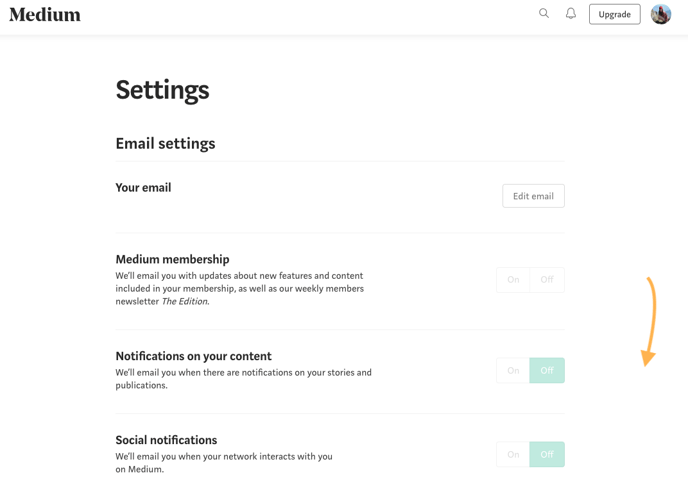Click the Upgrade button
The height and width of the screenshot is (489, 688).
[614, 14]
